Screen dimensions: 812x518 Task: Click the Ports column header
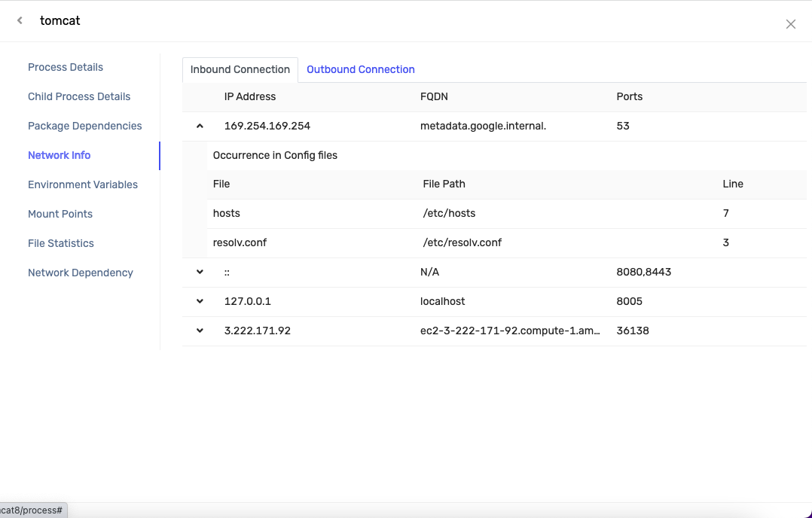pos(629,97)
